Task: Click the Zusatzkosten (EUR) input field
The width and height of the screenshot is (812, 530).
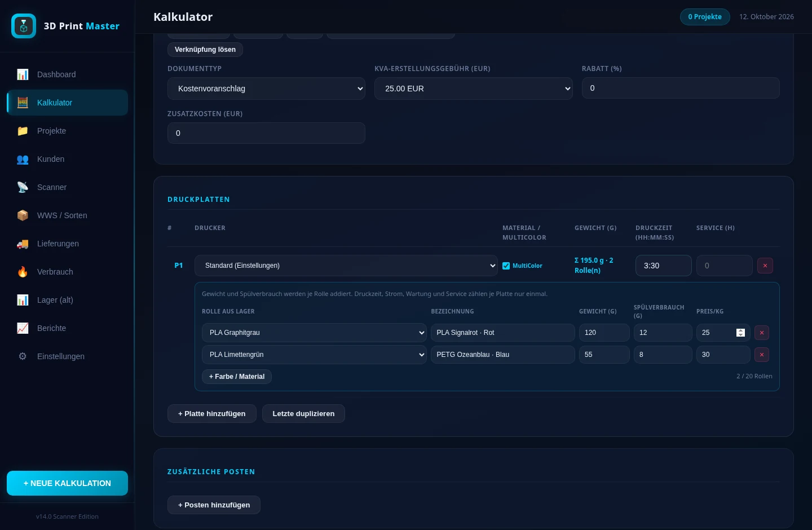Action: [x=266, y=133]
